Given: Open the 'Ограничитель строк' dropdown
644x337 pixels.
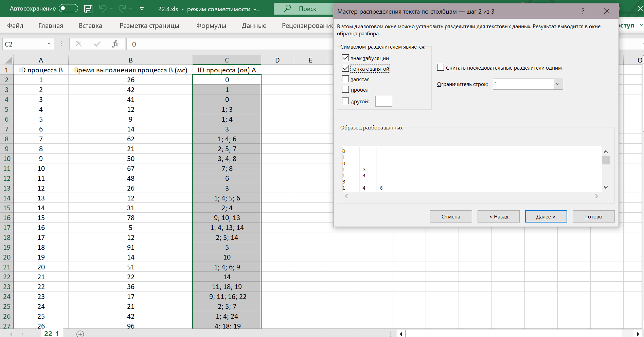Looking at the screenshot, I should coord(558,84).
